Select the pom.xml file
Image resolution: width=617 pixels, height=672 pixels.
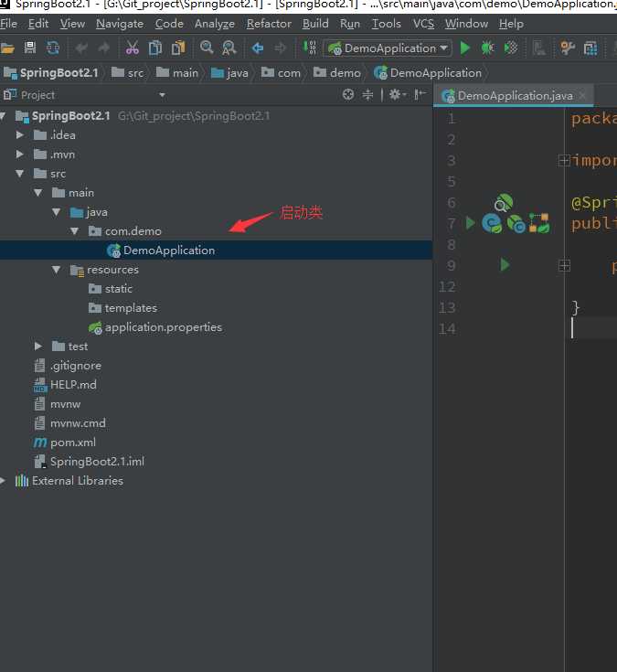tap(73, 443)
